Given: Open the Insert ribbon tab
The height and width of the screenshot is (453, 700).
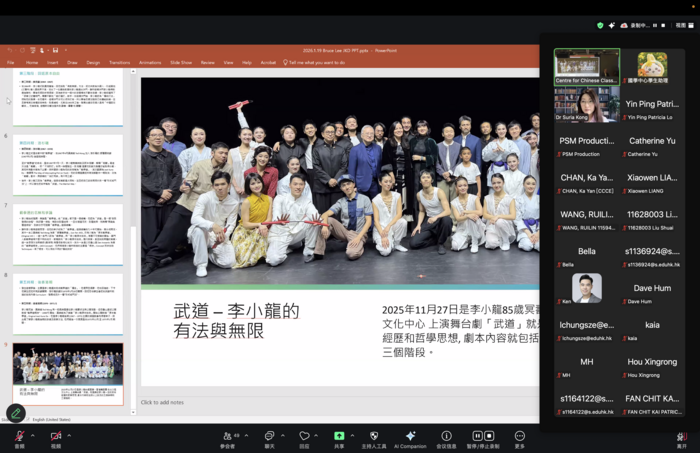Looking at the screenshot, I should [53, 62].
